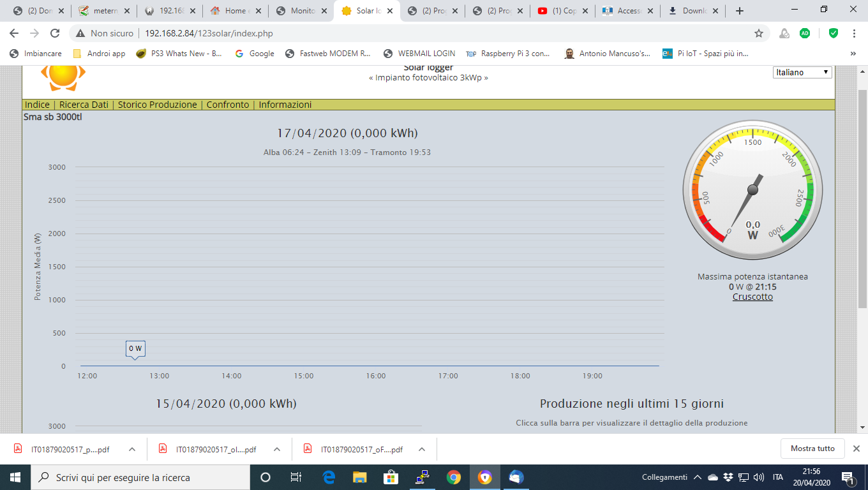The height and width of the screenshot is (490, 868).
Task: Open the WEBMAIL LOGIN bookmark
Action: (x=419, y=54)
